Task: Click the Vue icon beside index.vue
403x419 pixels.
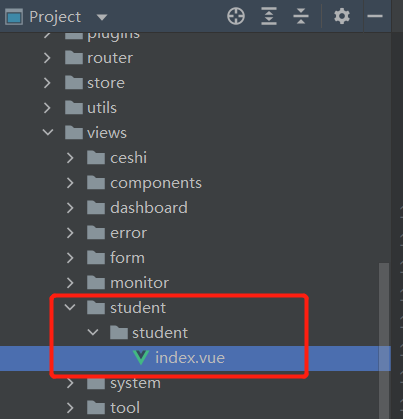Action: click(141, 358)
